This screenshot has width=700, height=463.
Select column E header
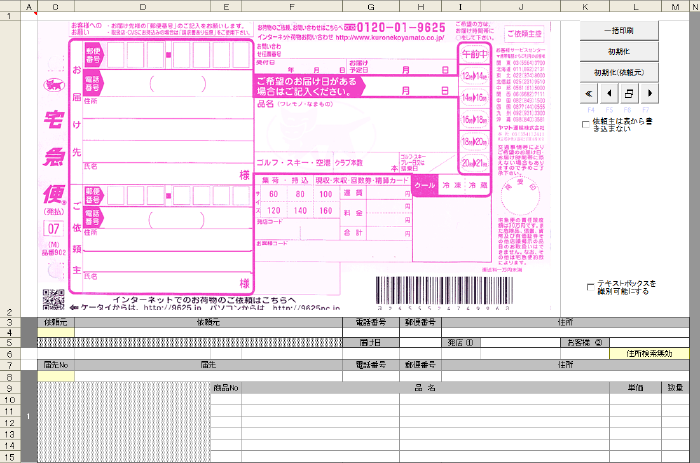(x=226, y=6)
